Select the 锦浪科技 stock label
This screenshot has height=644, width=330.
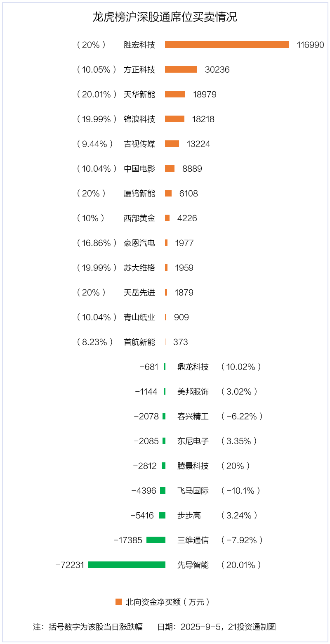click(139, 119)
